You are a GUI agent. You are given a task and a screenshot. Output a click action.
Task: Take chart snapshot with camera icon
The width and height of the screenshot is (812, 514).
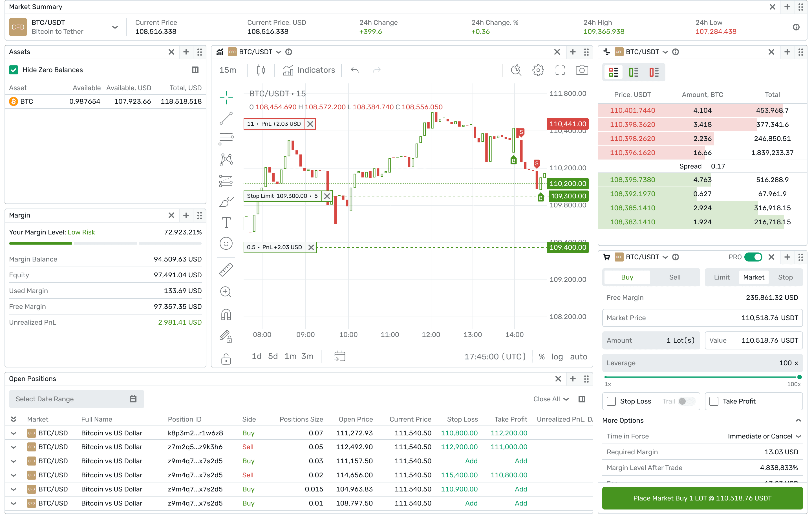tap(581, 70)
